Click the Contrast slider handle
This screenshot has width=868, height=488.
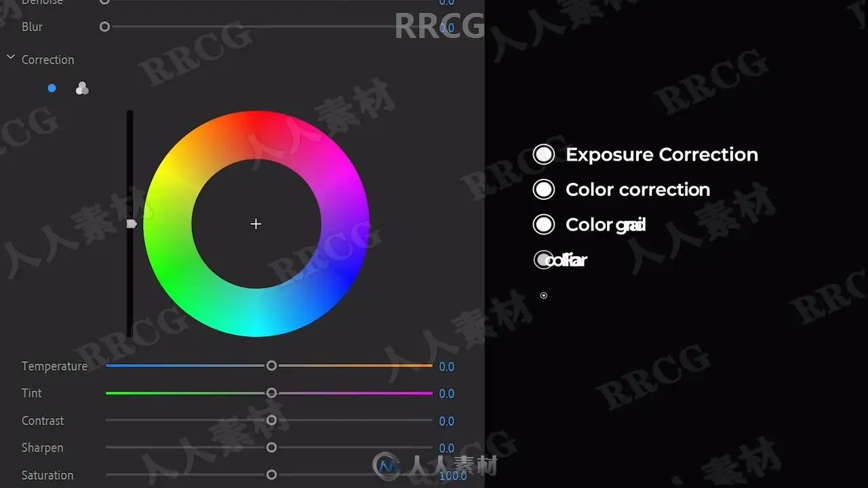[271, 420]
